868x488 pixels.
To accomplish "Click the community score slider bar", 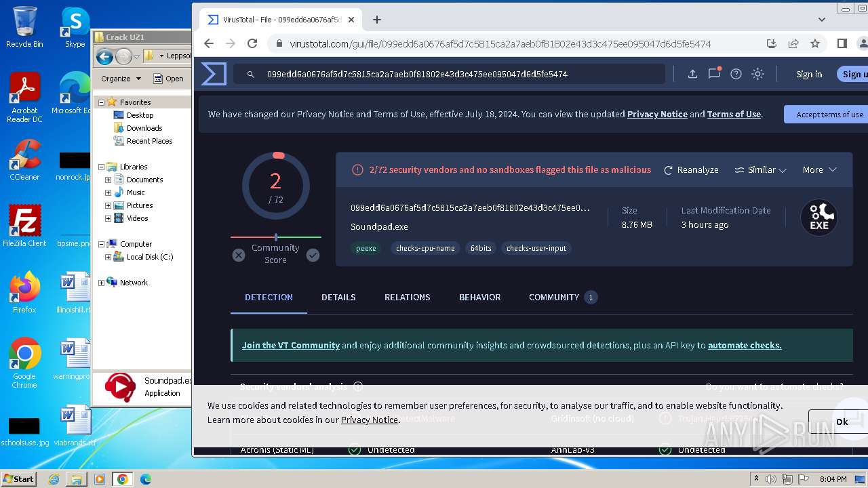I will point(276,237).
